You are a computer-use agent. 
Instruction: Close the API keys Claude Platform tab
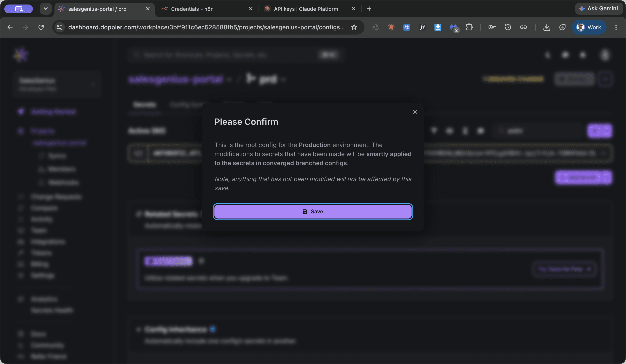pos(353,9)
